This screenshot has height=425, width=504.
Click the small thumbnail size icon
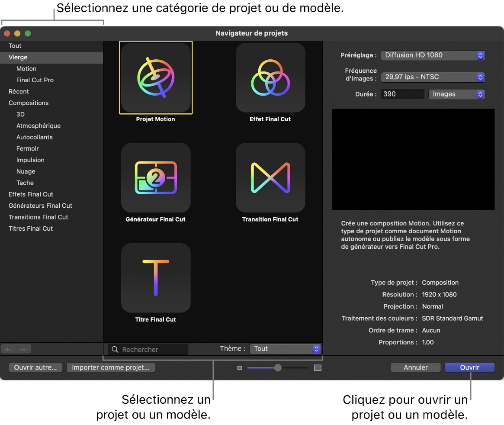click(240, 368)
